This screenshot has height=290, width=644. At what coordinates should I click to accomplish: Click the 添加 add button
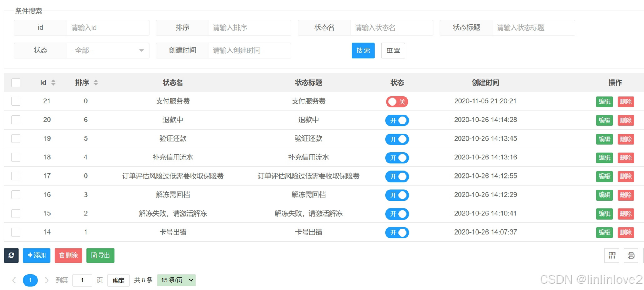(x=37, y=255)
